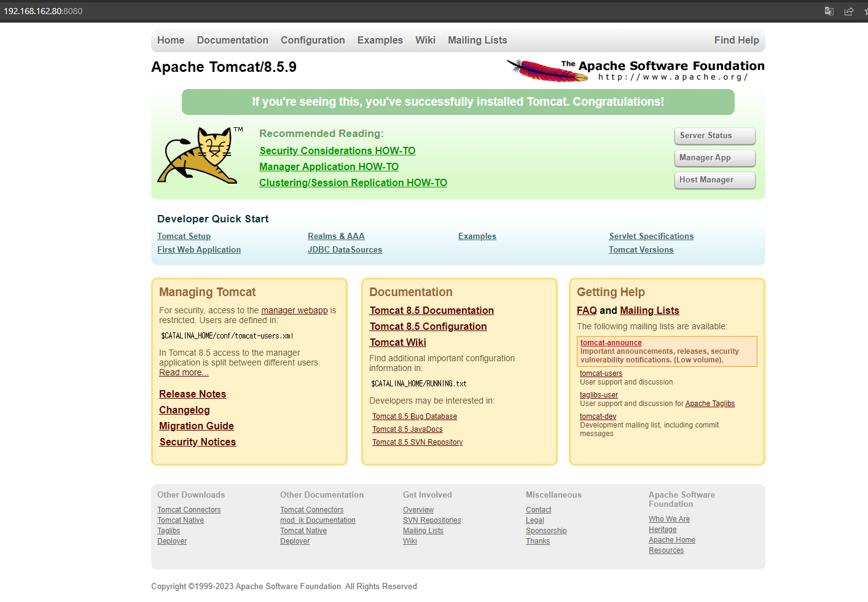Open Overview under Get Involved

418,510
